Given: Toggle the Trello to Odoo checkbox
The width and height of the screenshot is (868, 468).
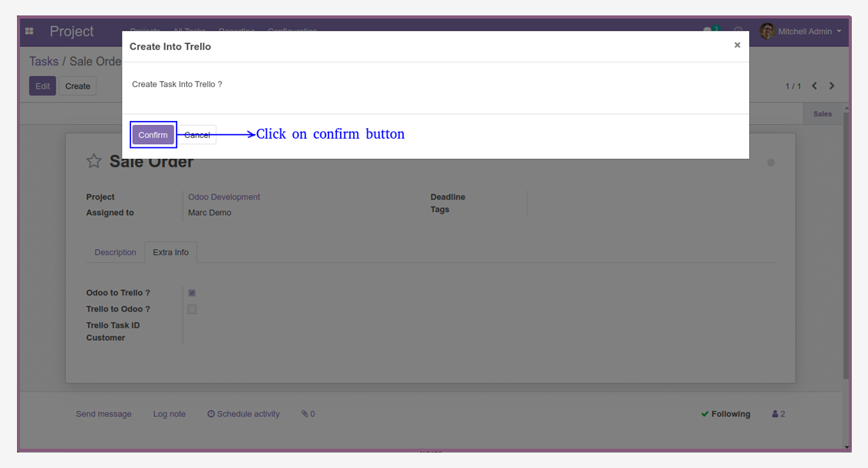Looking at the screenshot, I should pos(192,309).
